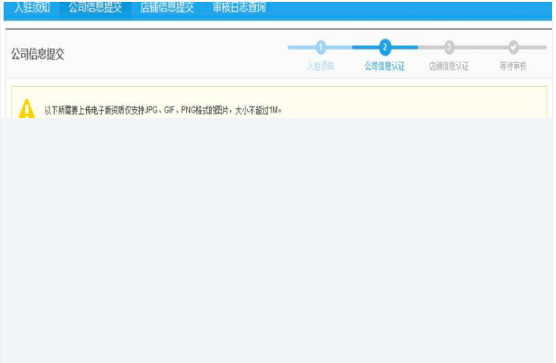Click the 等待审核 step label

click(x=513, y=66)
